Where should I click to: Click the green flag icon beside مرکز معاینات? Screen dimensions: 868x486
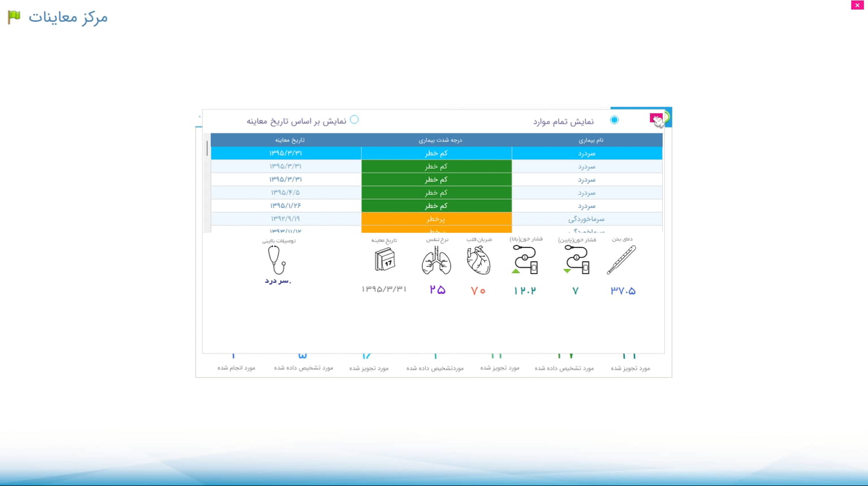point(14,17)
